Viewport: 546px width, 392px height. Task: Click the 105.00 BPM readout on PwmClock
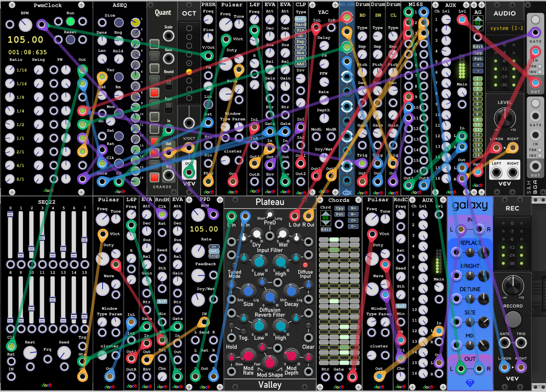26,40
